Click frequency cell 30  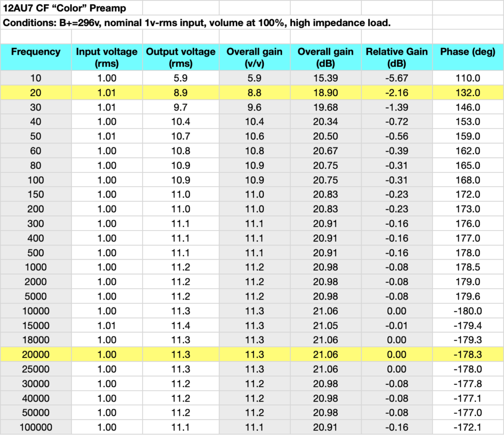pyautogui.click(x=35, y=107)
